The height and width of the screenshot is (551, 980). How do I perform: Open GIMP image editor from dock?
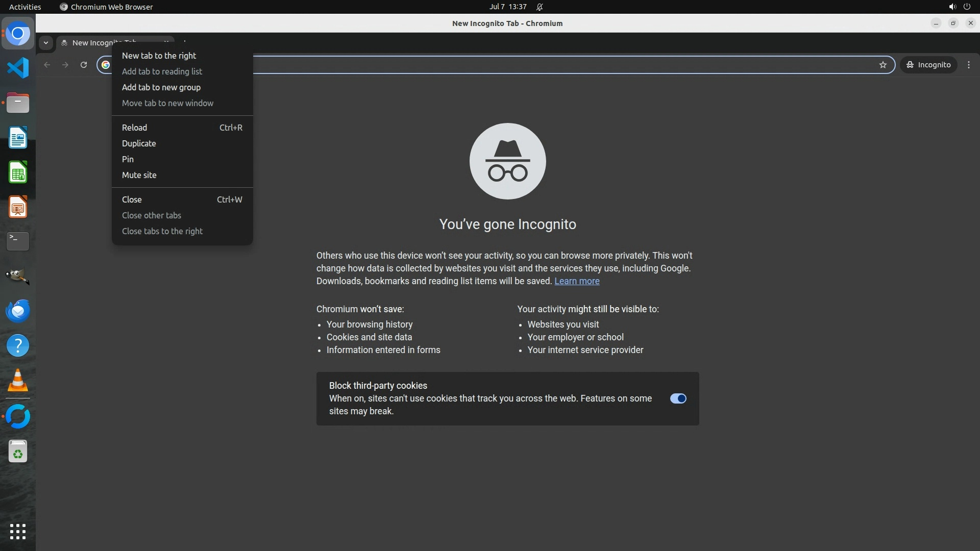pyautogui.click(x=18, y=276)
